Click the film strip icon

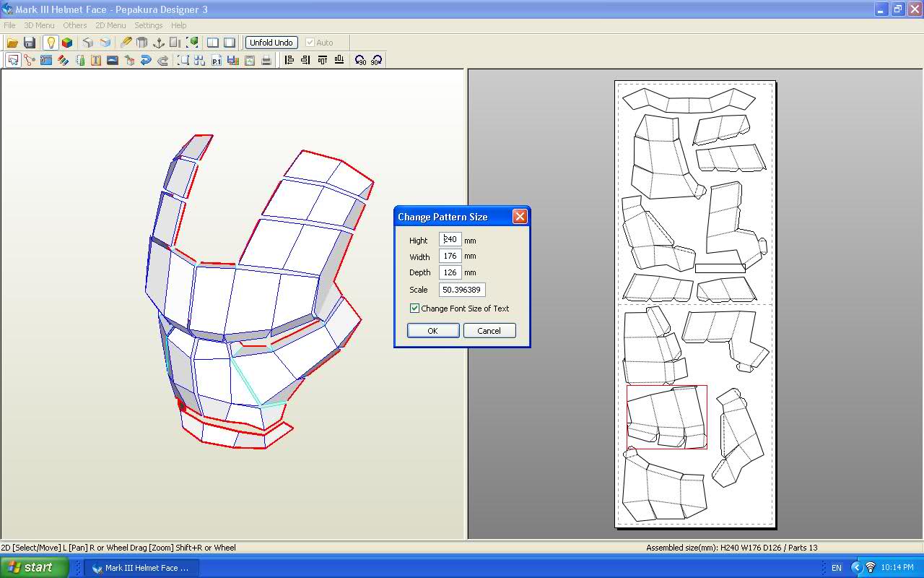46,61
